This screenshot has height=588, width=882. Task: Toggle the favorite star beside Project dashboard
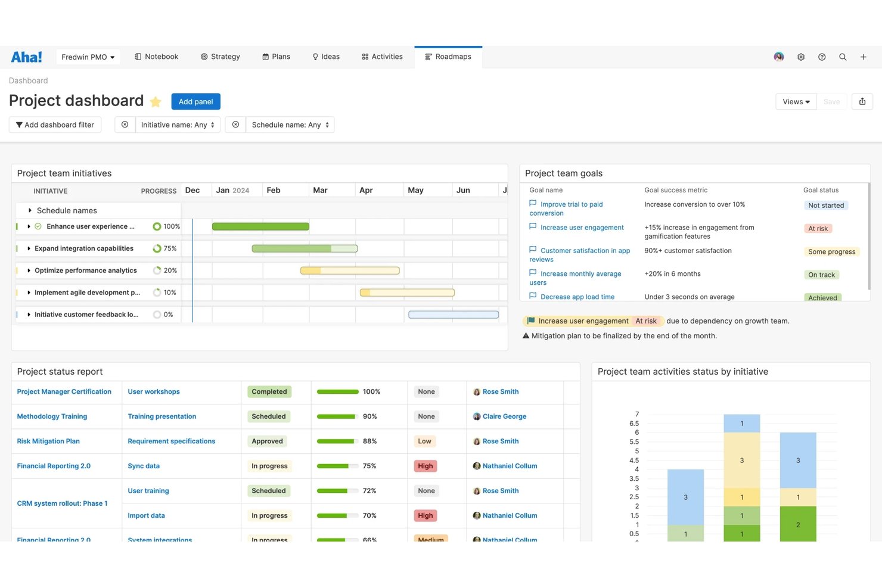(156, 102)
